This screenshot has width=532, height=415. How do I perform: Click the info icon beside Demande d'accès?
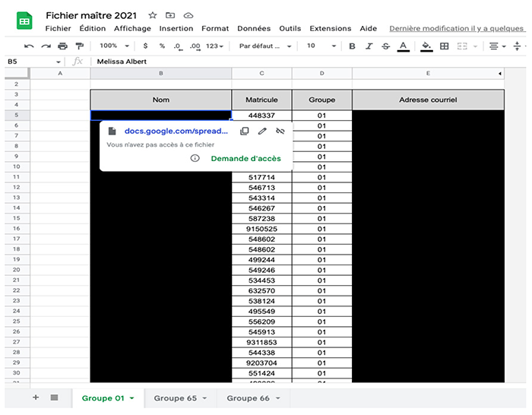[x=195, y=158]
